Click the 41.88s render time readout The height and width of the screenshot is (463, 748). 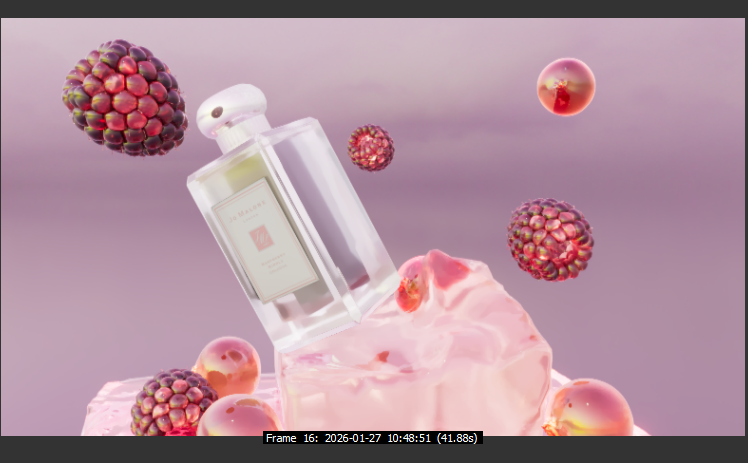tap(456, 438)
